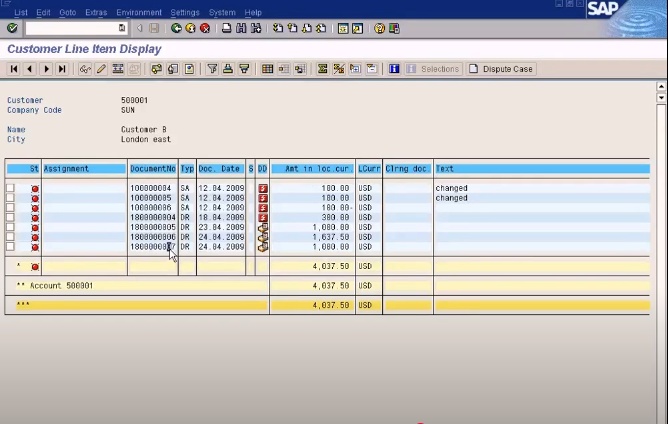Open the Goto menu
This screenshot has width=668, height=424.
tap(68, 13)
